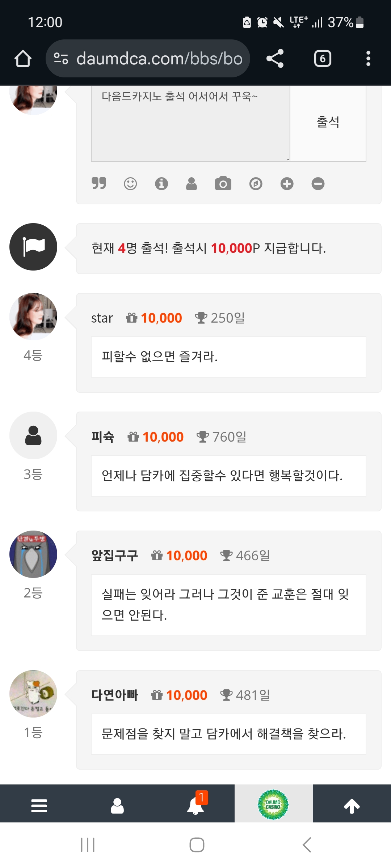Screen dimensions: 391x868
Task: Tap the compass icon in comment toolbar
Action: (x=256, y=184)
